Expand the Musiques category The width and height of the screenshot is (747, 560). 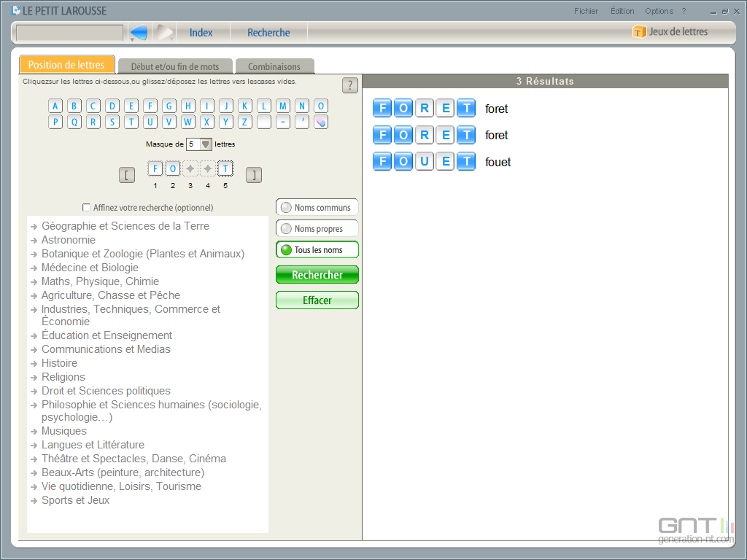coord(64,430)
